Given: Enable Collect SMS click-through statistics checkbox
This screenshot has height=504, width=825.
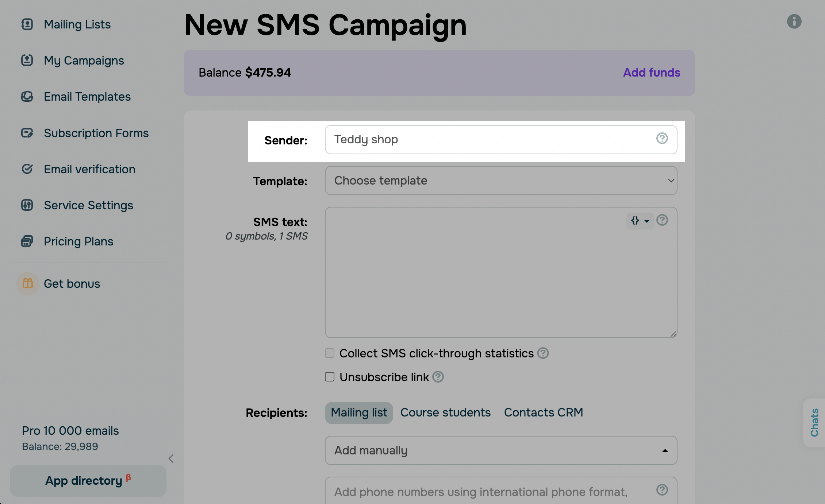Looking at the screenshot, I should point(330,353).
